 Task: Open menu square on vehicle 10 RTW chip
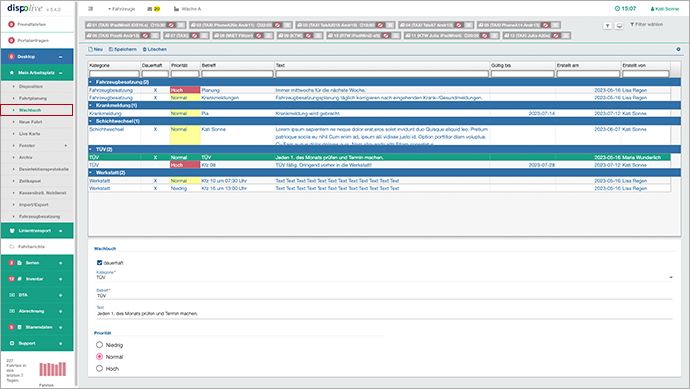pyautogui.click(x=396, y=35)
